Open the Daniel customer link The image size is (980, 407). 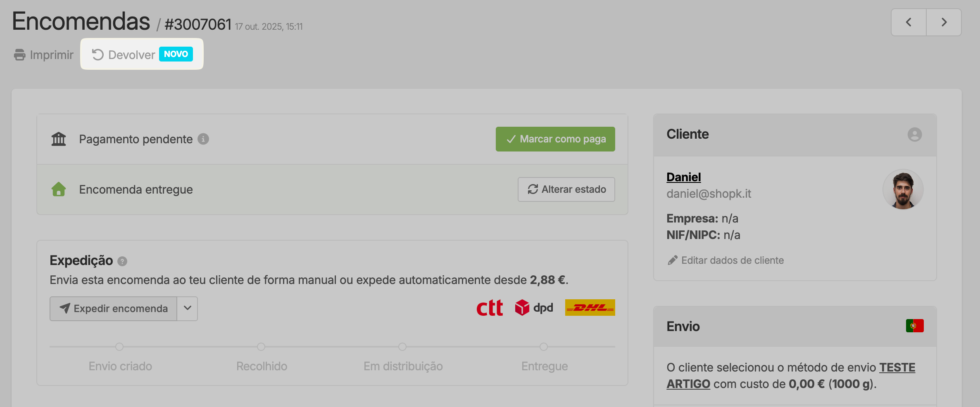click(683, 177)
